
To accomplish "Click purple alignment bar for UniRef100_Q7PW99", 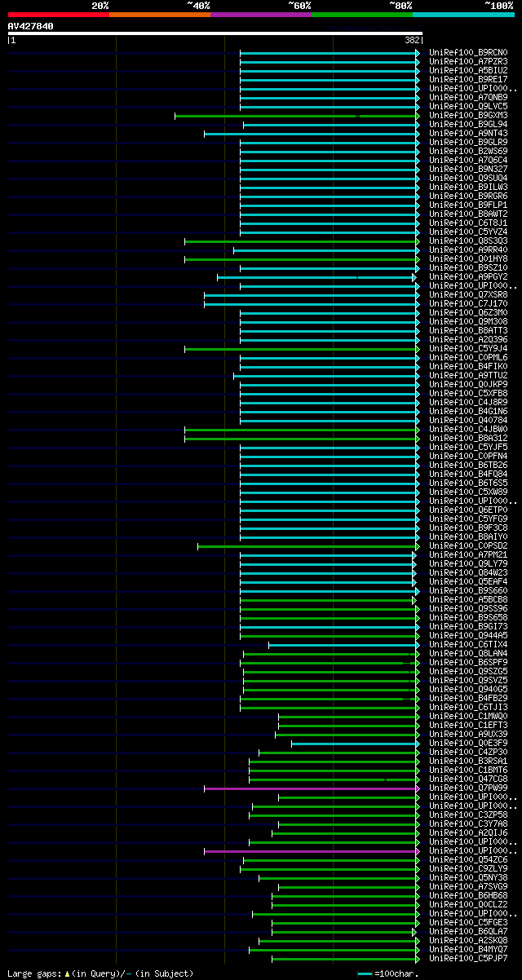I will coord(312,788).
